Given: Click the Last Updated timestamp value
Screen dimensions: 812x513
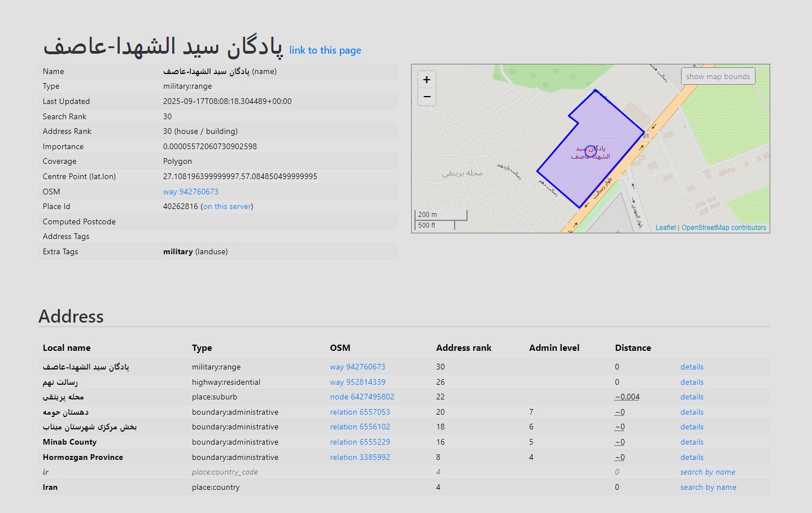Looking at the screenshot, I should tap(228, 101).
